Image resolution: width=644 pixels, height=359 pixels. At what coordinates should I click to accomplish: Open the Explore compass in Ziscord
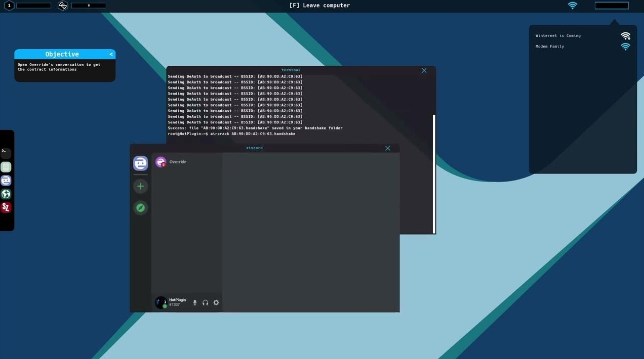(140, 207)
